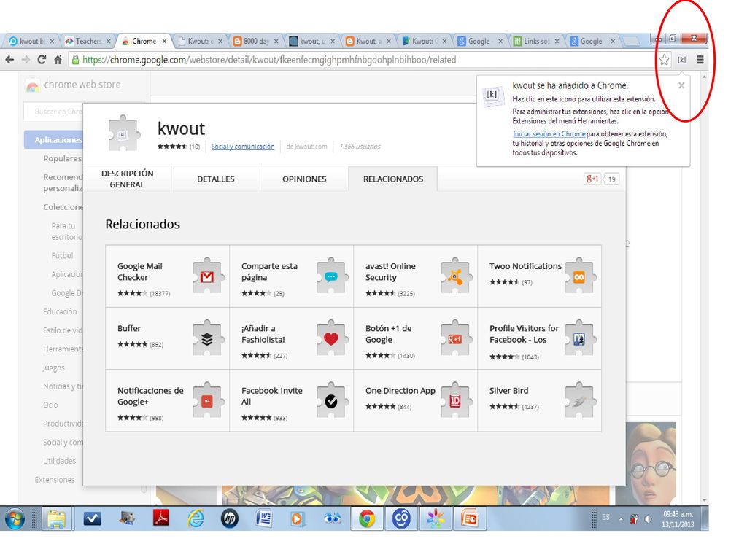Select Populares in the store sidebar
This screenshot has height=560, width=747.
pos(63,158)
